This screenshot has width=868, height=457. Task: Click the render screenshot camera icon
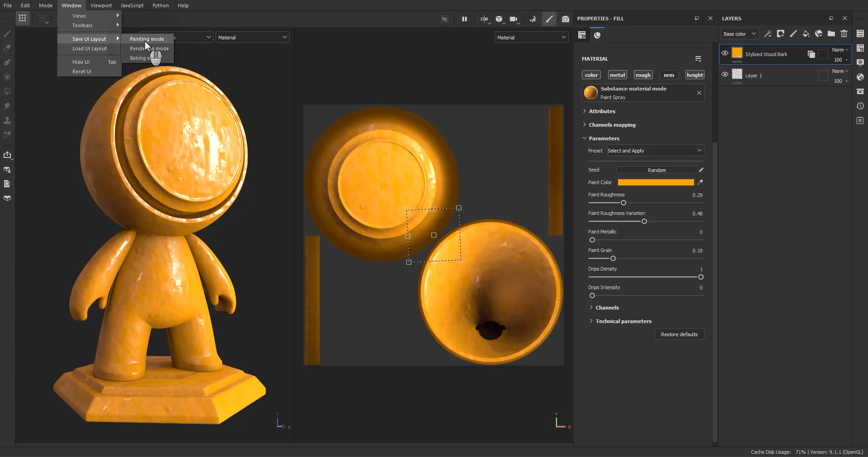coord(566,19)
